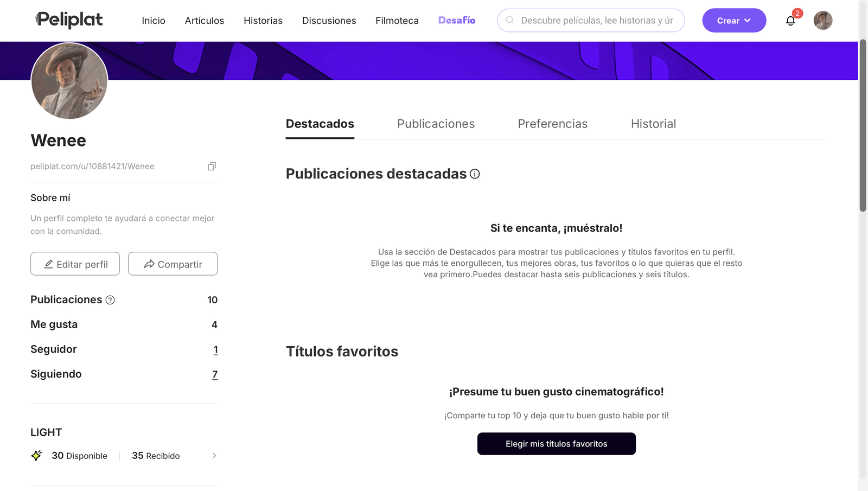Click Publicaciones count 10
868x491 pixels.
pos(213,300)
